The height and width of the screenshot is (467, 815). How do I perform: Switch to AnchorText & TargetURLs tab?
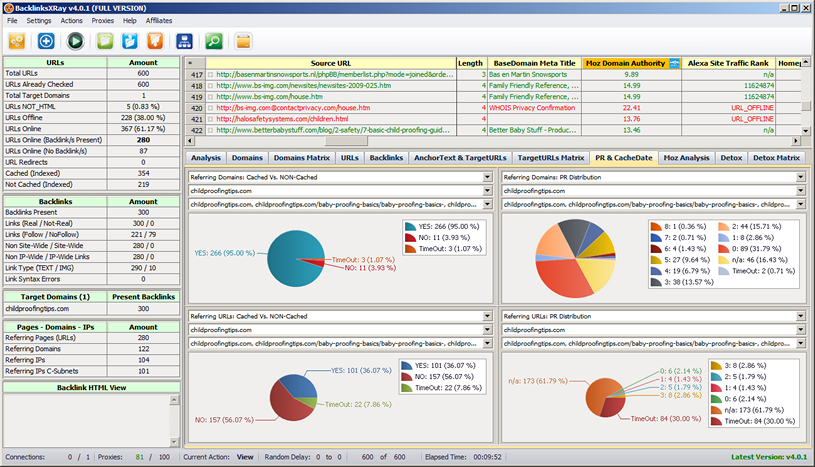coord(460,158)
